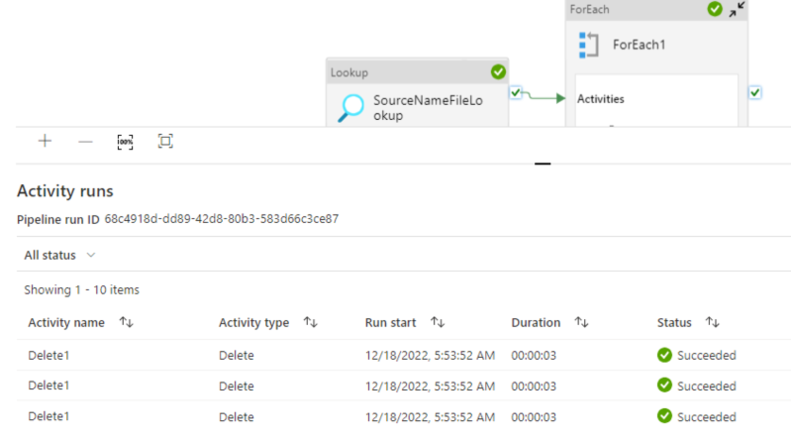Sort by Activity name column
791x441 pixels.
[126, 322]
